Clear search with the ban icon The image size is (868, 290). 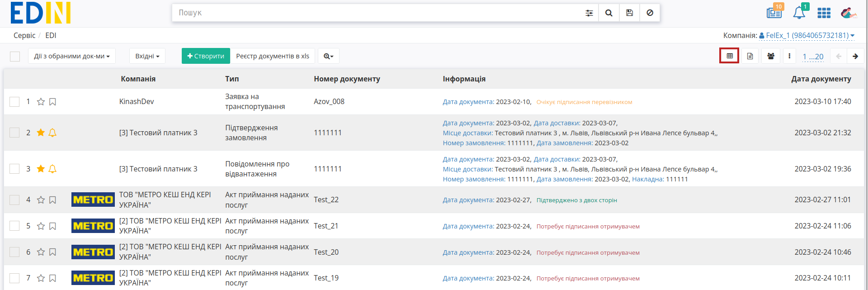click(650, 13)
